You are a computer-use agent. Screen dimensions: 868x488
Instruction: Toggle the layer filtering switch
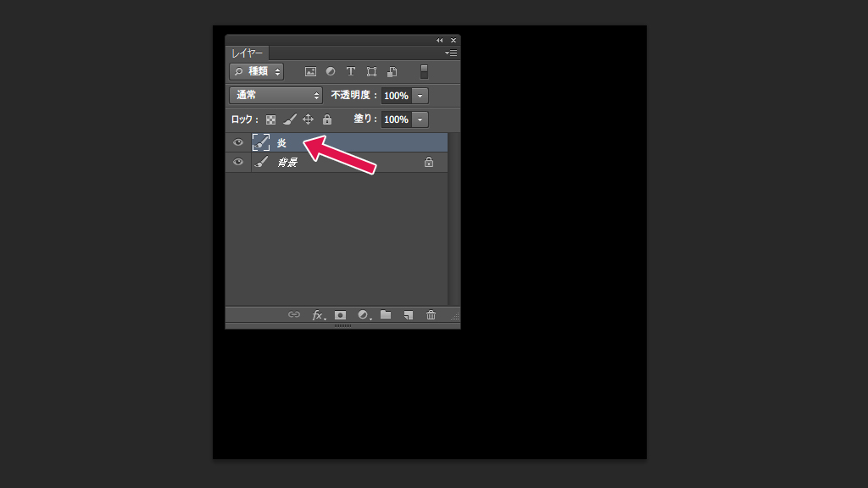[424, 71]
